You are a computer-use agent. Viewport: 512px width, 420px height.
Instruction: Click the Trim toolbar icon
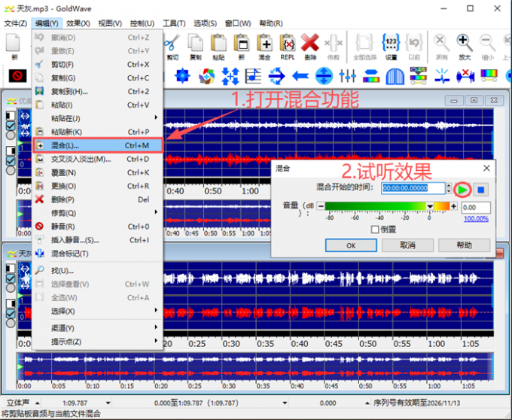[334, 46]
